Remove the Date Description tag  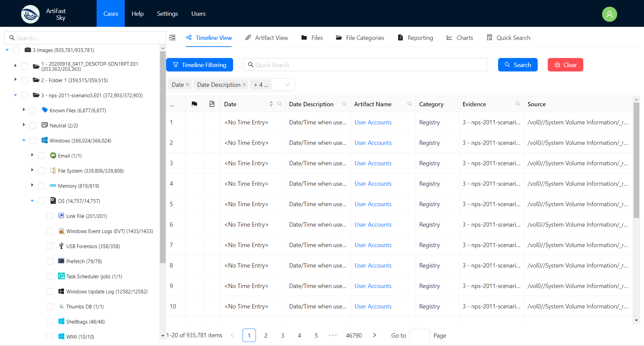(x=244, y=85)
